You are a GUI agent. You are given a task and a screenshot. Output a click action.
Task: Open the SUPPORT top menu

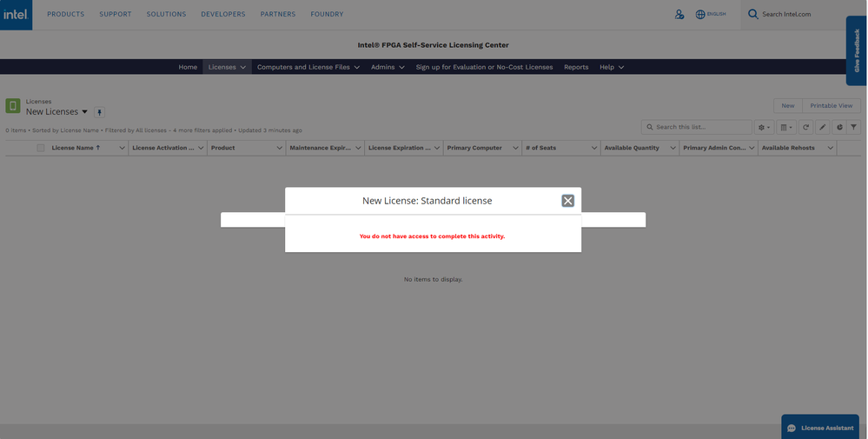pos(116,15)
